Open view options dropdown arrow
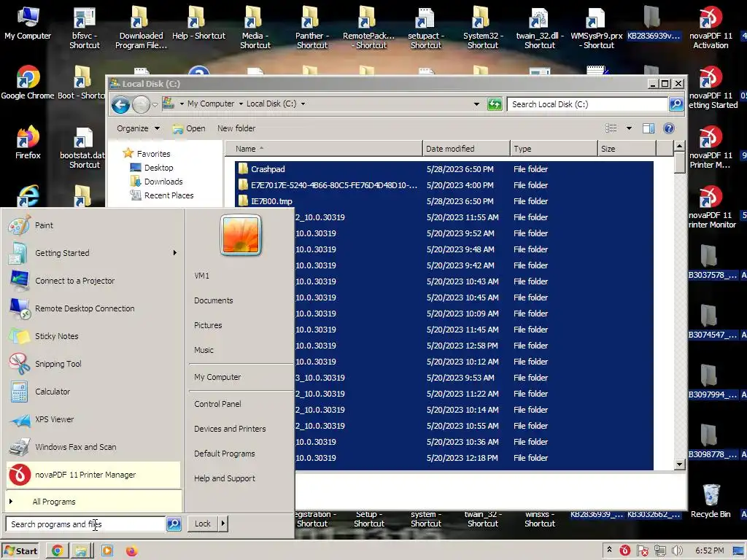 pos(629,128)
